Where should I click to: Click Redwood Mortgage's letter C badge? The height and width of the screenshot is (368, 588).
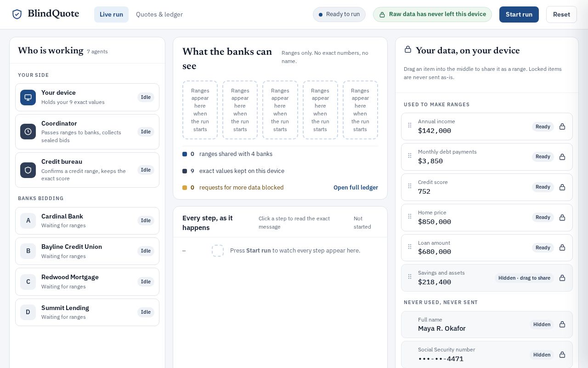pyautogui.click(x=28, y=282)
